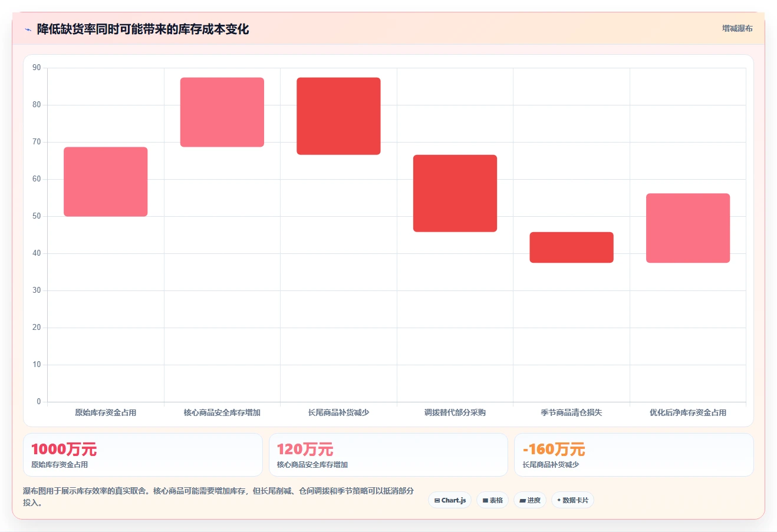Click x-axis label 调拨替代部分采购
Screen dimensions: 777x532
(x=455, y=412)
